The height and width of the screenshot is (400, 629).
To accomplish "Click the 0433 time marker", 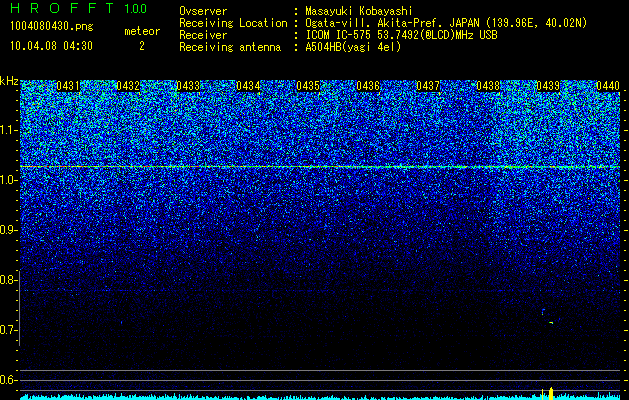I will click(188, 86).
